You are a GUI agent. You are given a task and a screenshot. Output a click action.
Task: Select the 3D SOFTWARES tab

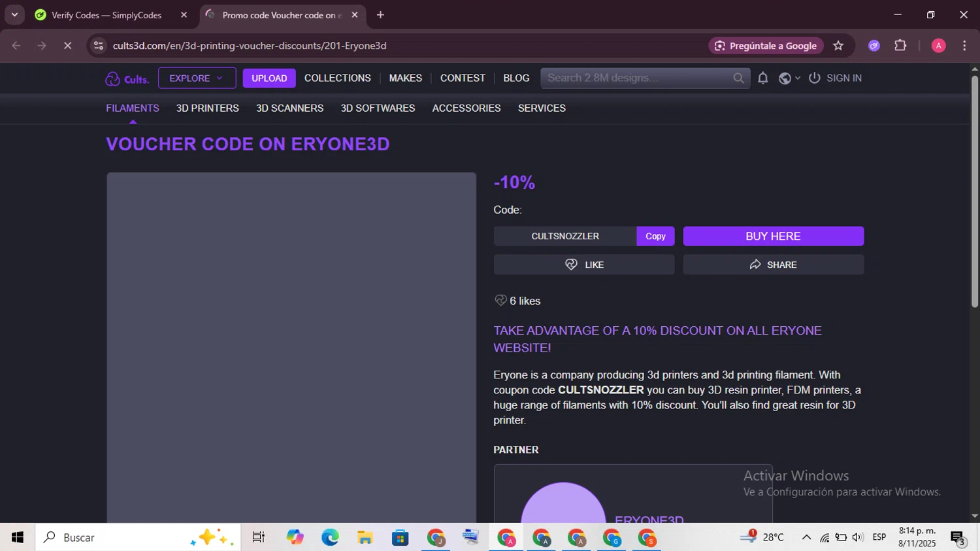point(378,108)
